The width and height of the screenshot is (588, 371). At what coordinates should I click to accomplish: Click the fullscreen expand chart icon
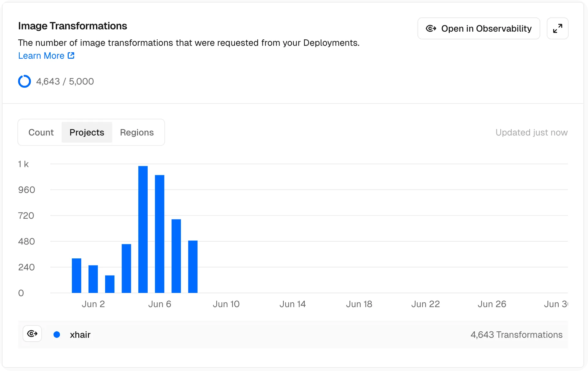click(x=557, y=28)
